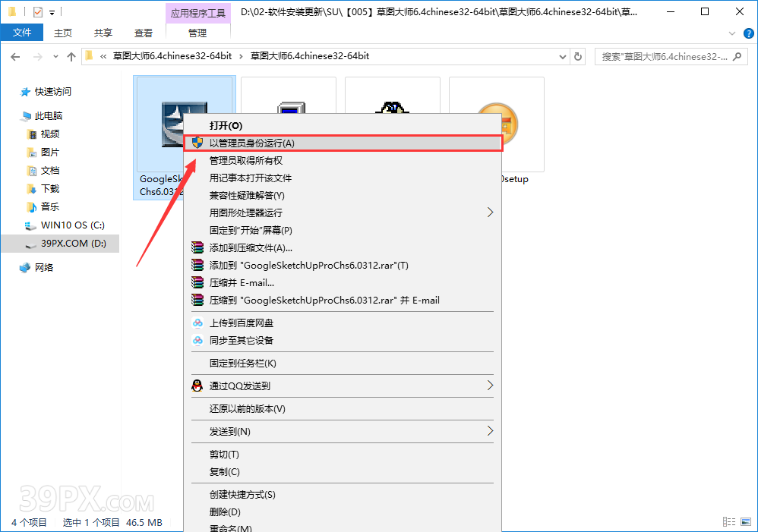Screen dimensions: 758x532
Task: Click the Up-one-level arrow icon
Action: pyautogui.click(x=71, y=55)
